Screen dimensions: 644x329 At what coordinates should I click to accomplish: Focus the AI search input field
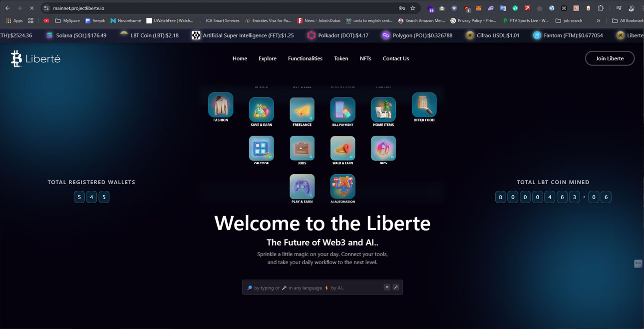315,288
